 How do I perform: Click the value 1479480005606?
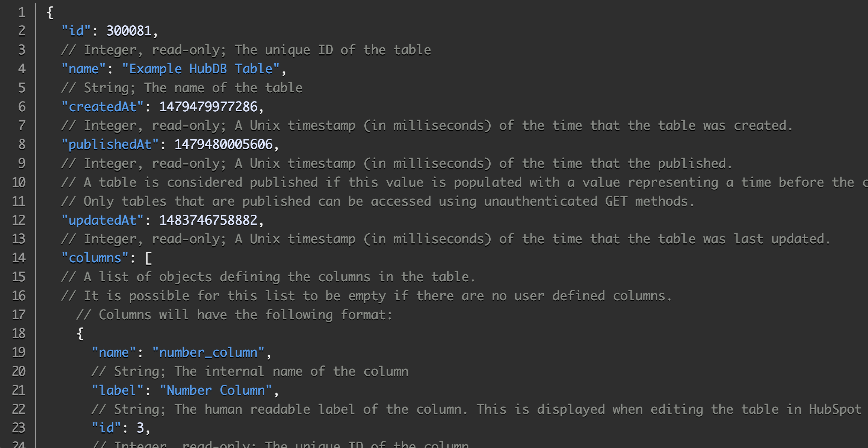(x=223, y=144)
